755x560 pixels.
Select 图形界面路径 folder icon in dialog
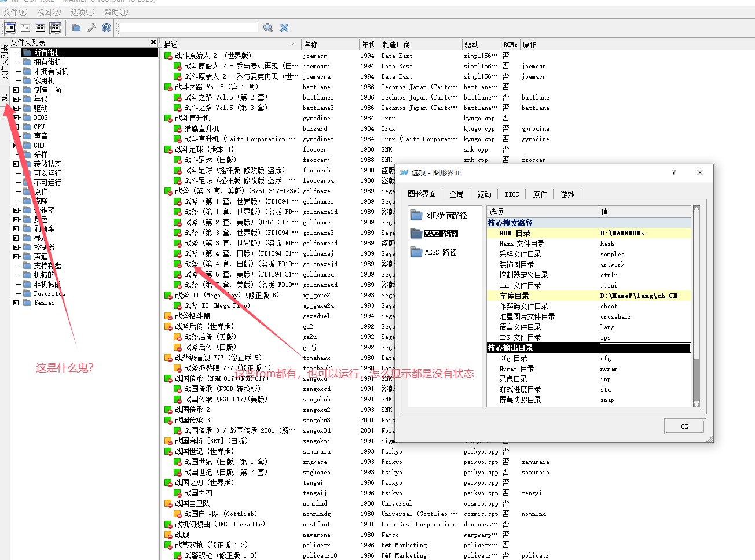416,215
